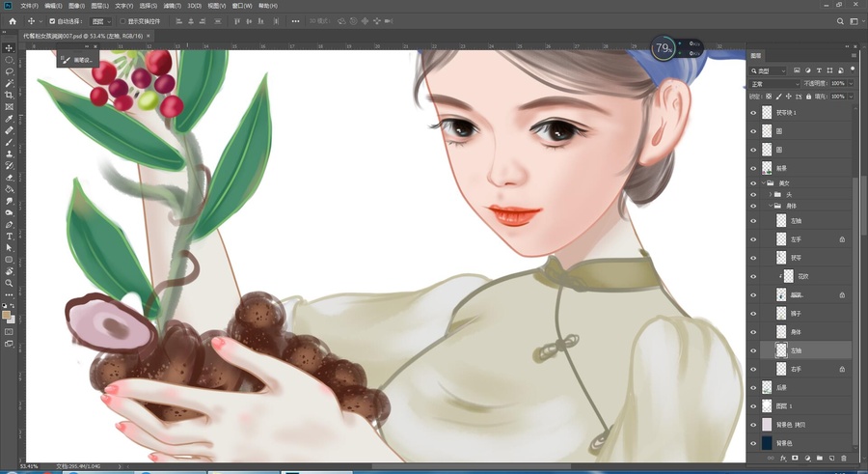868x474 pixels.
Task: Toggle visibility of 右手 layer
Action: point(753,369)
